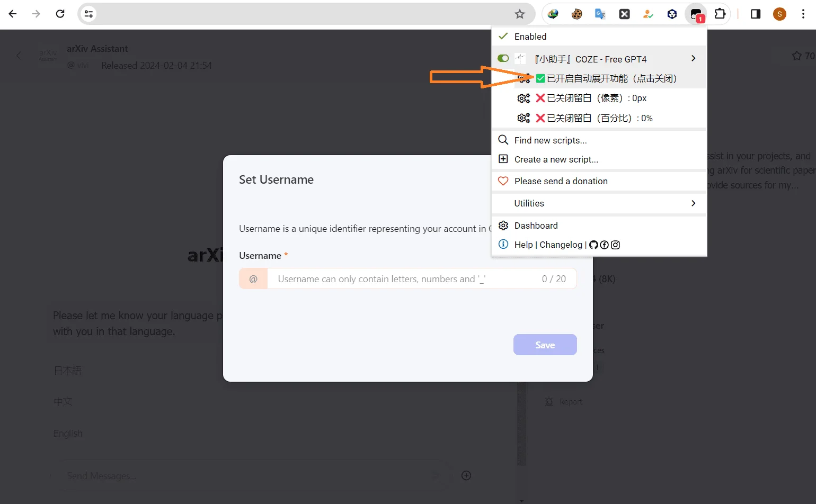Click the arXiv Assistant title
This screenshot has height=504, width=816.
(x=97, y=49)
